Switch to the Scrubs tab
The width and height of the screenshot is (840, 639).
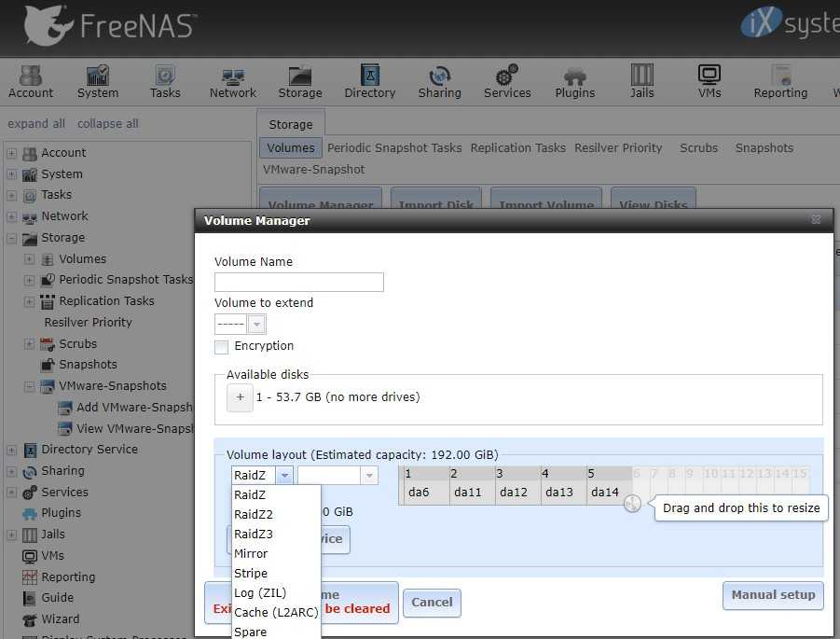coord(698,148)
